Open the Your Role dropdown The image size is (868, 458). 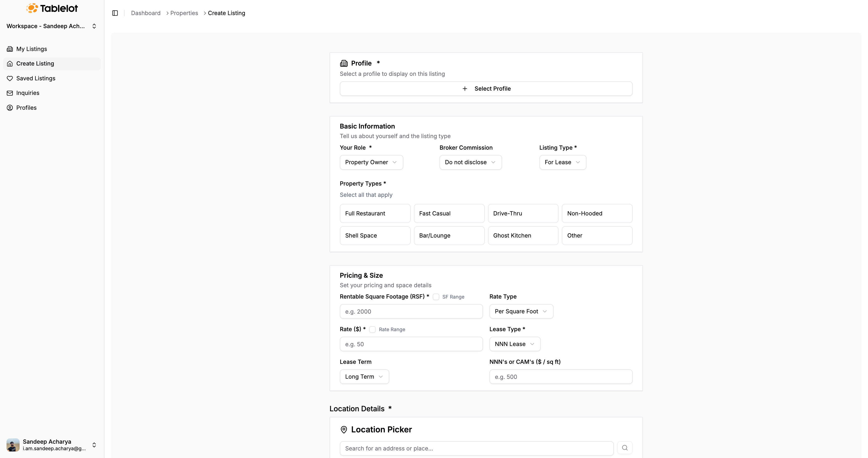(x=371, y=162)
